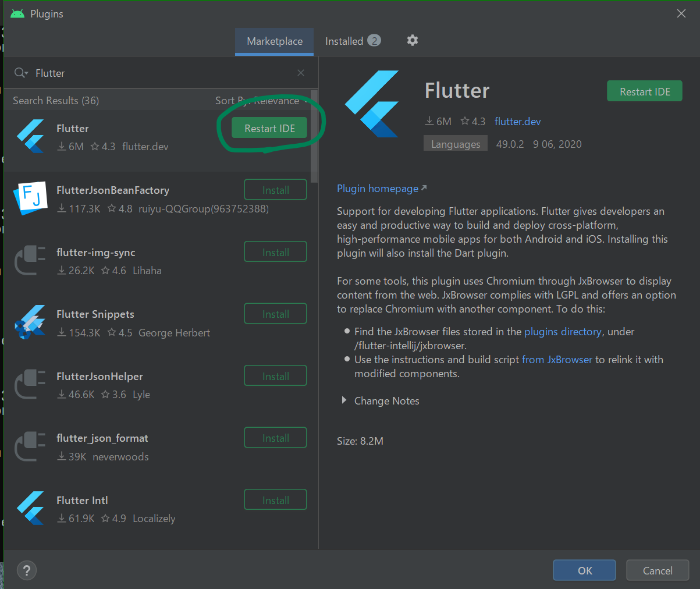Screen dimensions: 700x589
Task: Expand the Change Notes section
Action: 386,400
